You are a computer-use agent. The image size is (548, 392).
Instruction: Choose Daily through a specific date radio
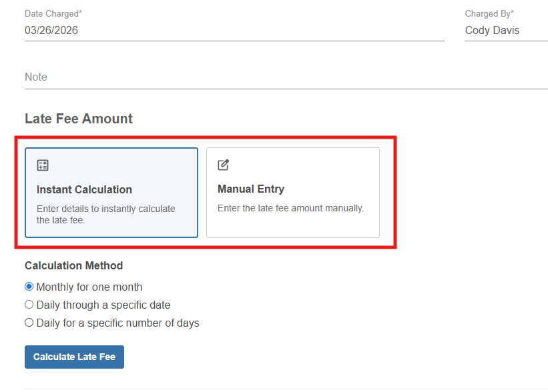click(x=29, y=305)
